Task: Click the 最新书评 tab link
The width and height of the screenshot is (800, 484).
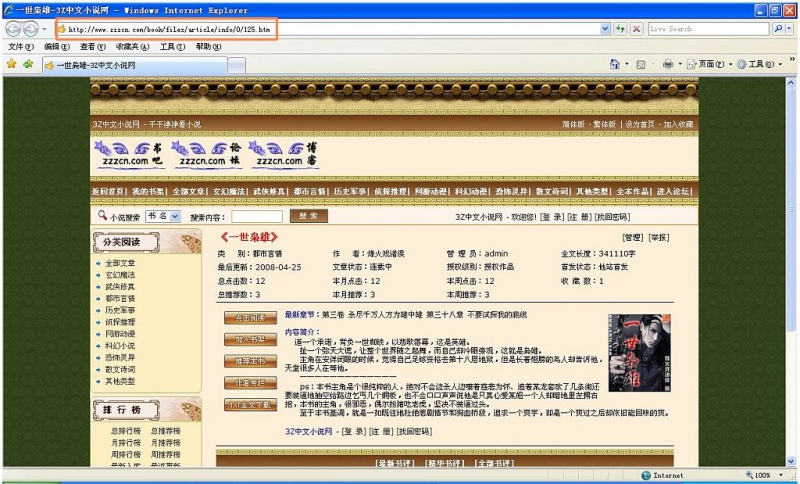Action: click(394, 463)
